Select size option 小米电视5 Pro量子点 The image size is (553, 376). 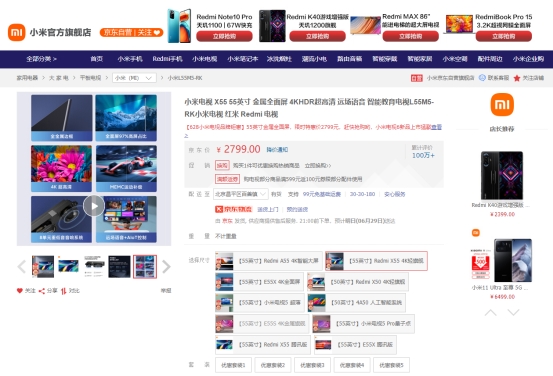[x=363, y=324]
